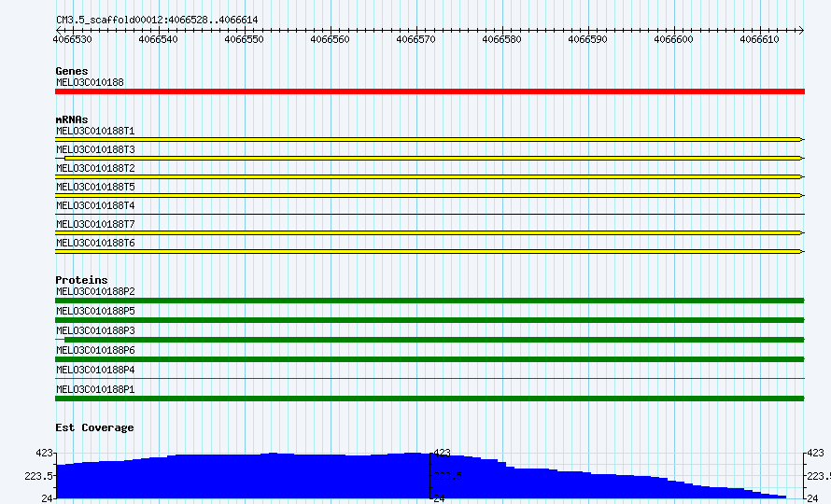
Task: Click the MELO3C010188T2 label
Action: pyautogui.click(x=95, y=168)
